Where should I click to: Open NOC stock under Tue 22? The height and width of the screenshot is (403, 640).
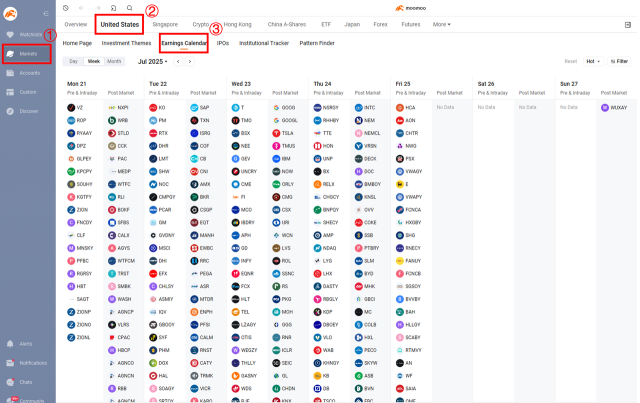[159, 185]
